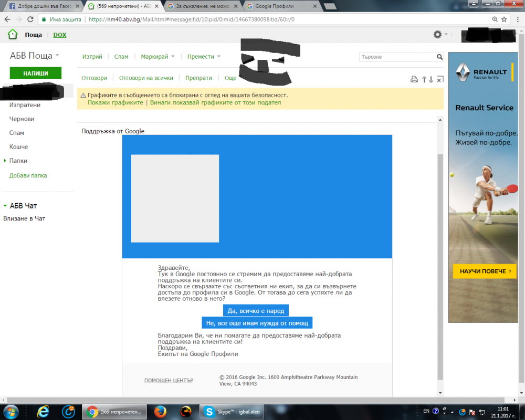Screen dimensions: 525x420
Task: Open Windows Start button
Action: coord(10,412)
